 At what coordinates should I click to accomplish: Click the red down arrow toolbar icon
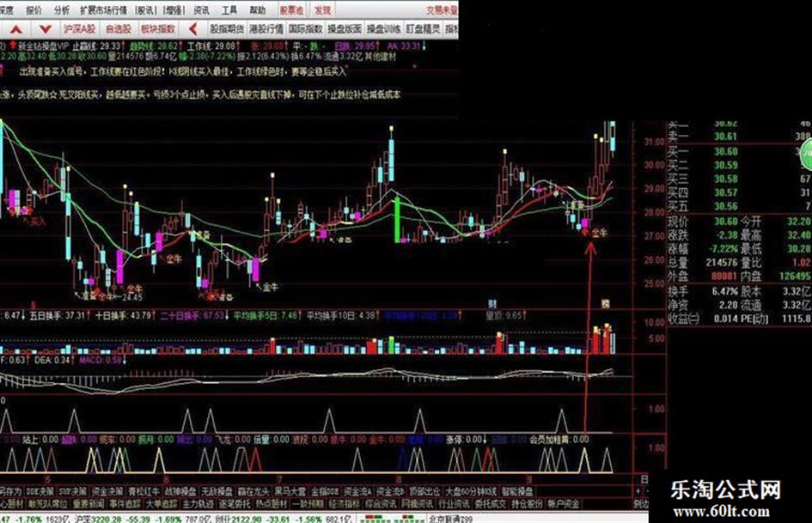[46, 29]
